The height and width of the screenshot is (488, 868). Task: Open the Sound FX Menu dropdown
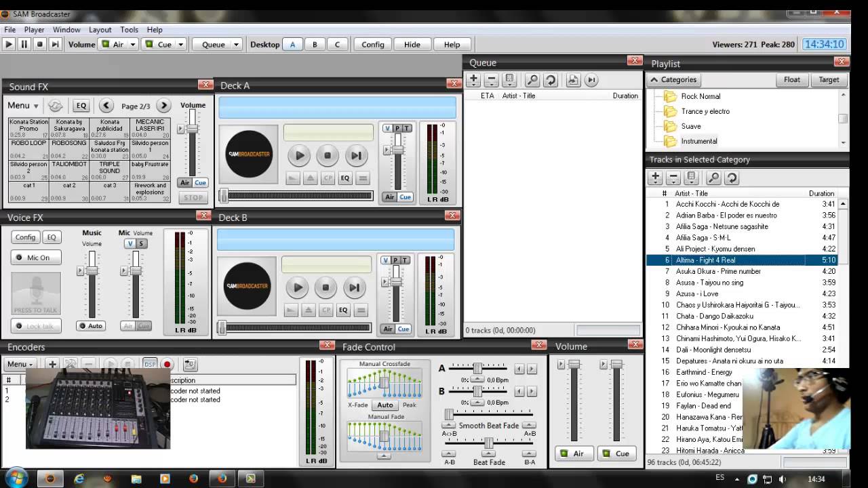[x=23, y=106]
